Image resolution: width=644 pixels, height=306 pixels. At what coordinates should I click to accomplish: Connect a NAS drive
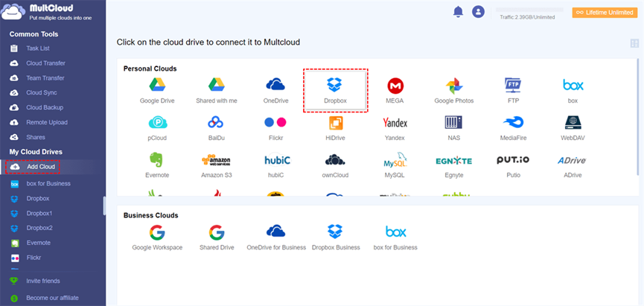(454, 128)
